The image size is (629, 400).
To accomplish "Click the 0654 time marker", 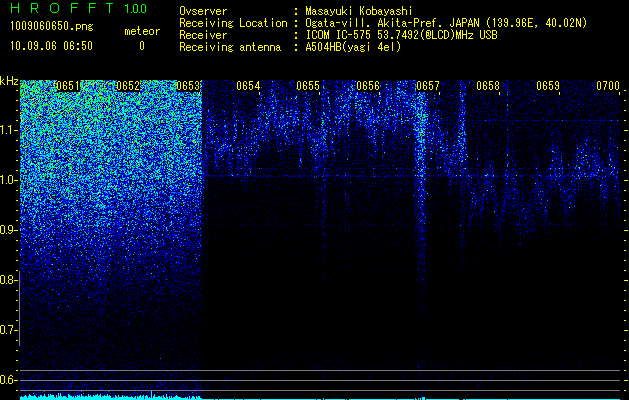I will coord(248,86).
